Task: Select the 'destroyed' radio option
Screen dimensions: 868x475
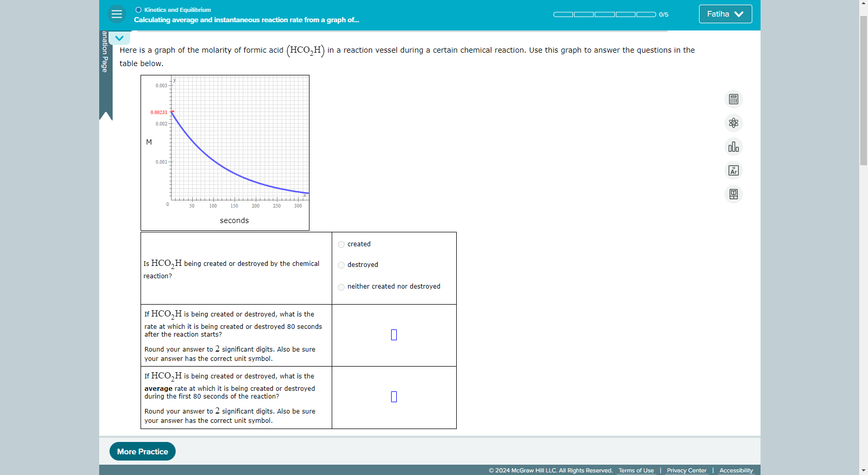Action: click(341, 265)
